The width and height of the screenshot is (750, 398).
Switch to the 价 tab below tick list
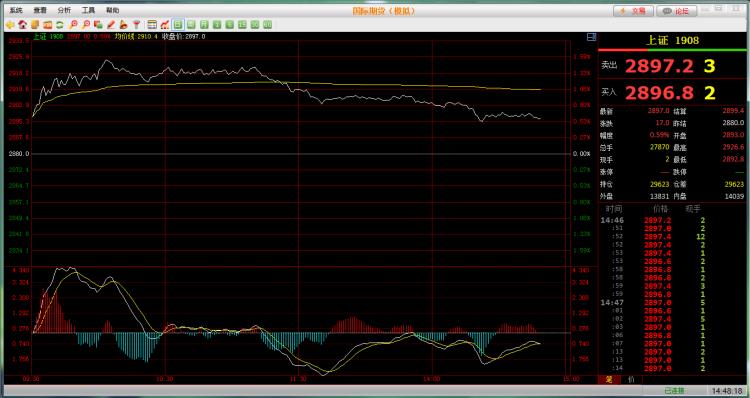[x=631, y=379]
